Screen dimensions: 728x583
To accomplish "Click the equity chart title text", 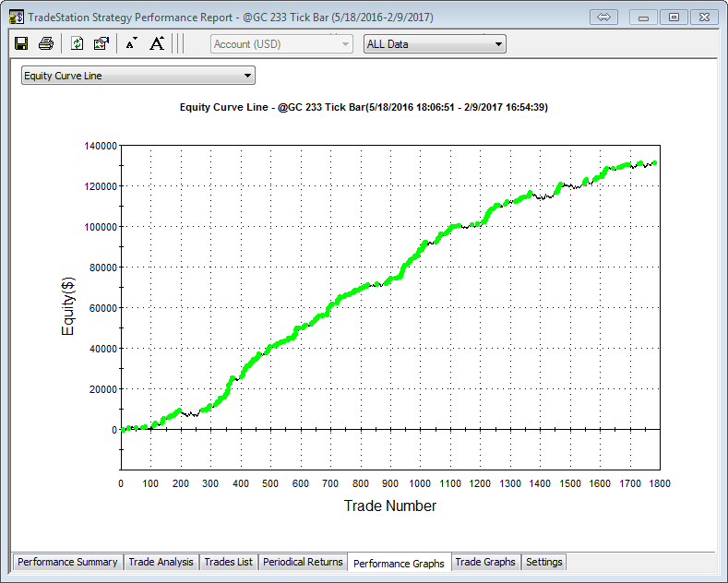I will click(x=364, y=107).
